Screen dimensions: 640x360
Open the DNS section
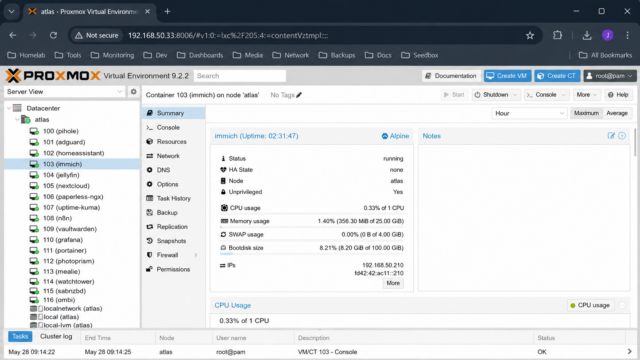click(x=174, y=170)
